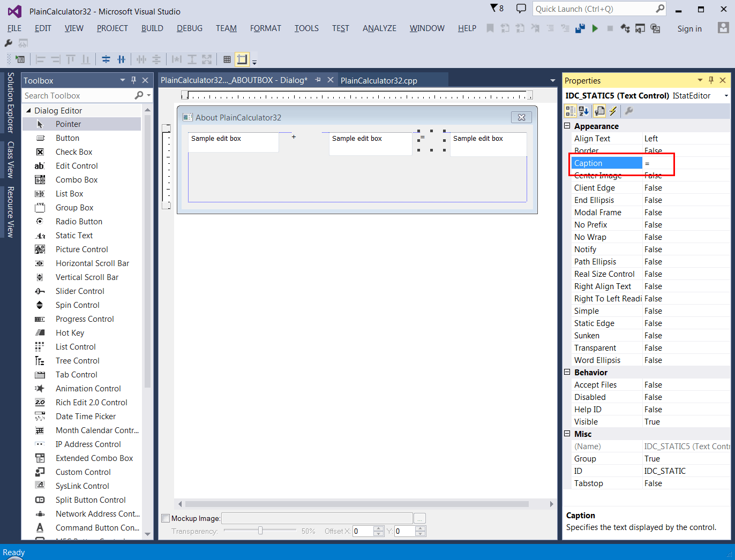735x560 pixels.
Task: Click the Sign in link
Action: [x=689, y=29]
